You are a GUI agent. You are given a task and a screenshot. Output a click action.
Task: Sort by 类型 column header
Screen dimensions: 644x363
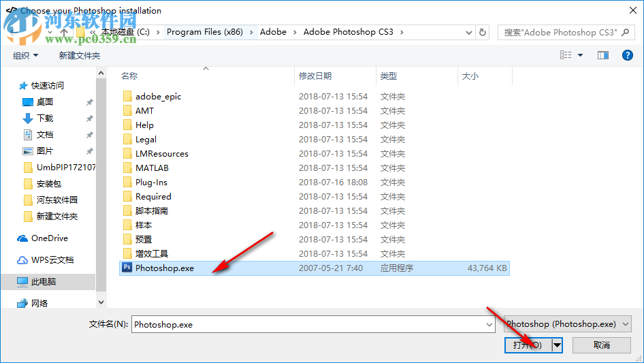click(x=389, y=76)
